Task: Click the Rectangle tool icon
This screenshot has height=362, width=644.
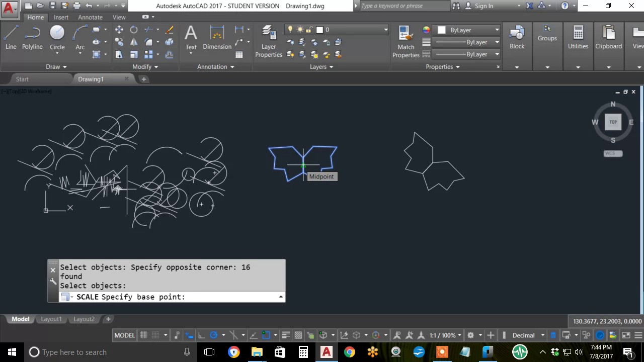Action: [x=96, y=30]
